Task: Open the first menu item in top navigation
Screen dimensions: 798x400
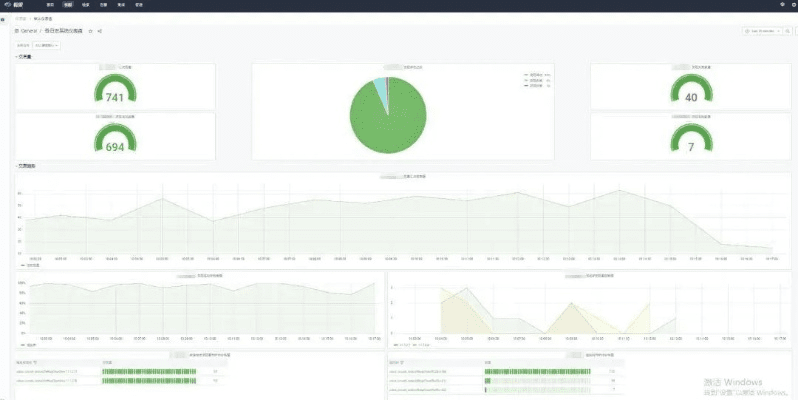Action: click(x=50, y=5)
